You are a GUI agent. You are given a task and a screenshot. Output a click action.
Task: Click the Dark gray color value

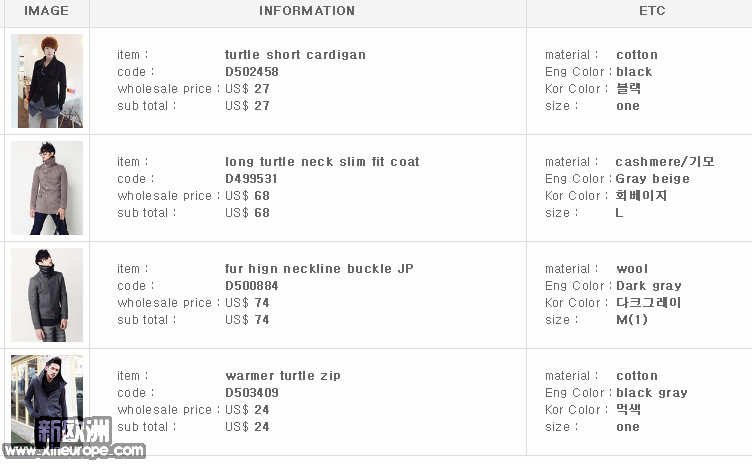click(x=649, y=286)
